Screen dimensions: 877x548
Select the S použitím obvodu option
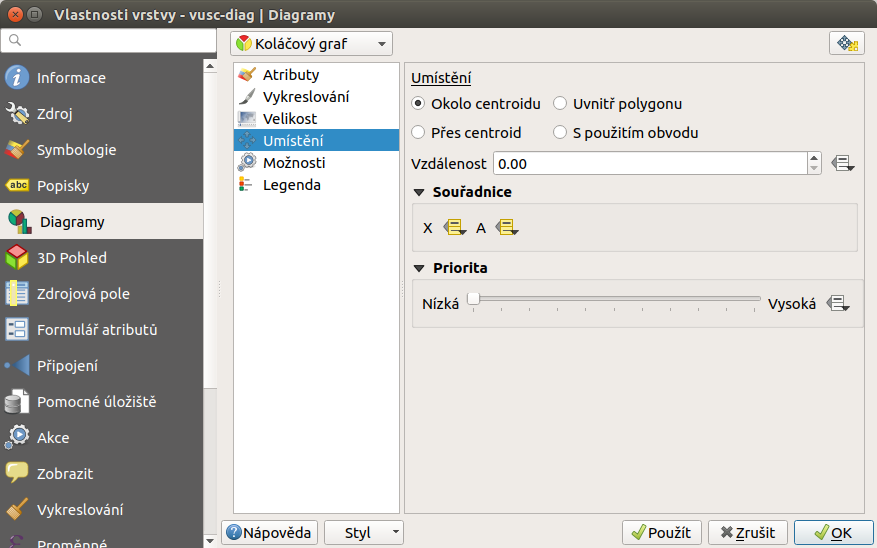pyautogui.click(x=625, y=133)
